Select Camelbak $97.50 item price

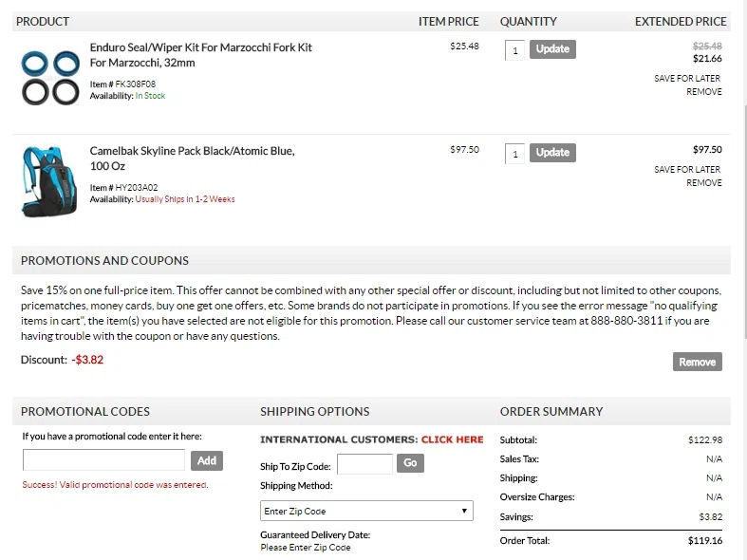click(x=464, y=150)
